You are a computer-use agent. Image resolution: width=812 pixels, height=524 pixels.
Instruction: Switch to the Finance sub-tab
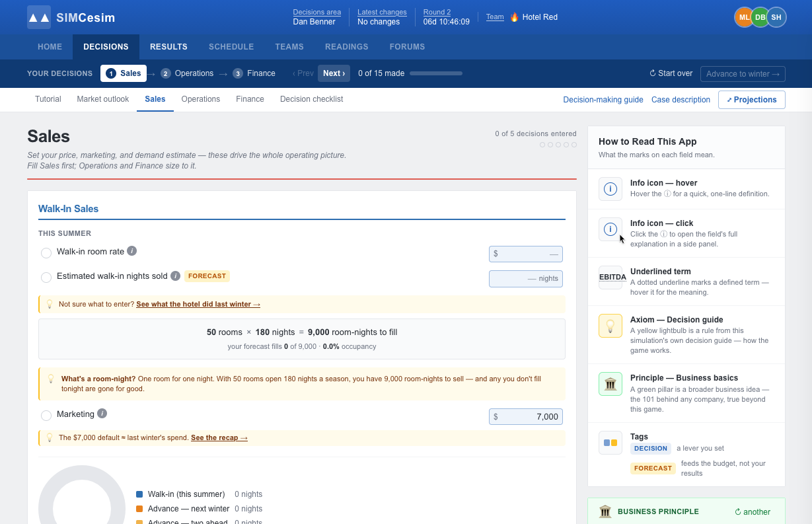(250, 99)
